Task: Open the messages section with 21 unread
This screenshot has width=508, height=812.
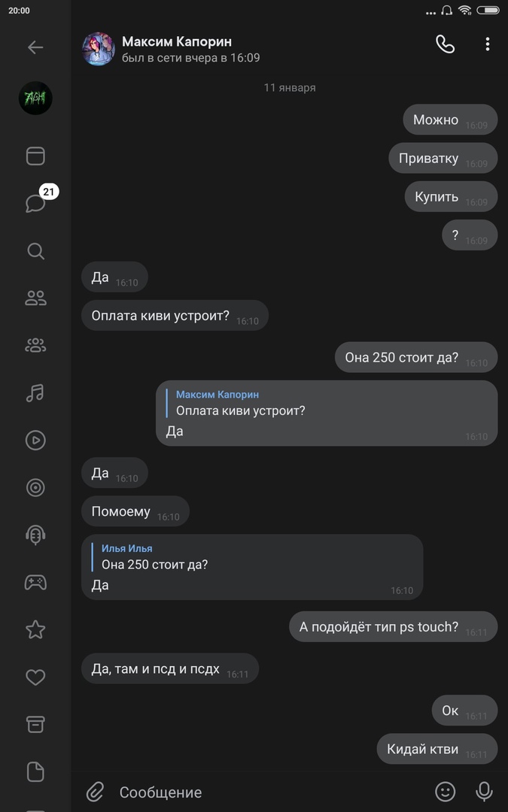Action: (35, 203)
